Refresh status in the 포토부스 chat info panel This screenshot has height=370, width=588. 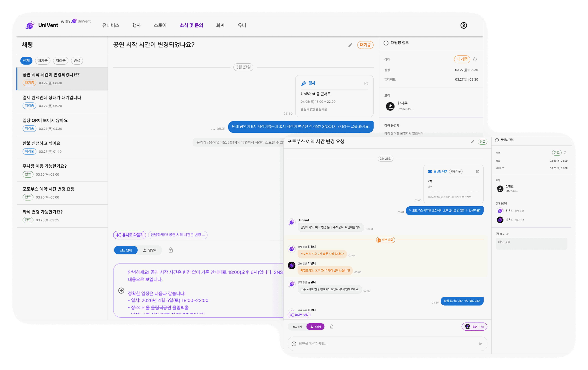(565, 153)
